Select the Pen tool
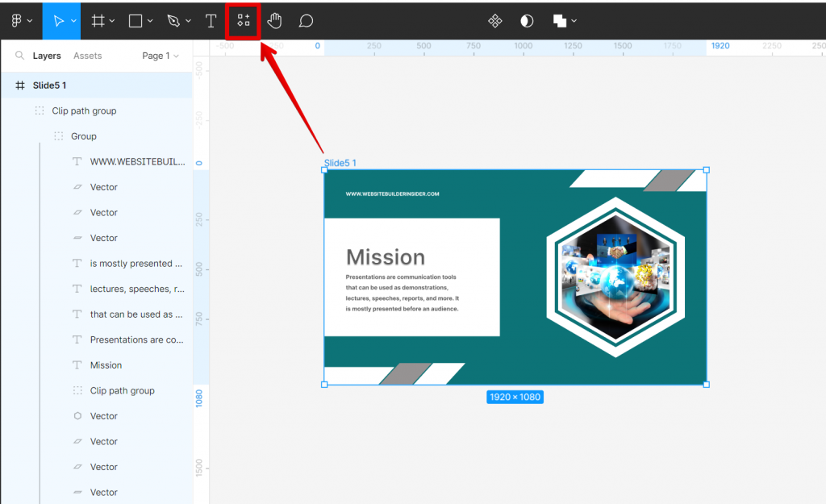This screenshot has height=504, width=826. pos(173,20)
